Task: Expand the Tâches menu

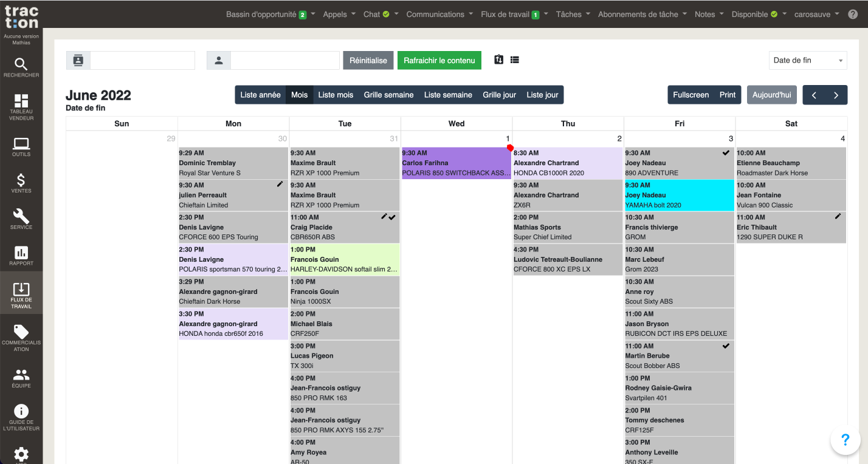Action: tap(573, 14)
